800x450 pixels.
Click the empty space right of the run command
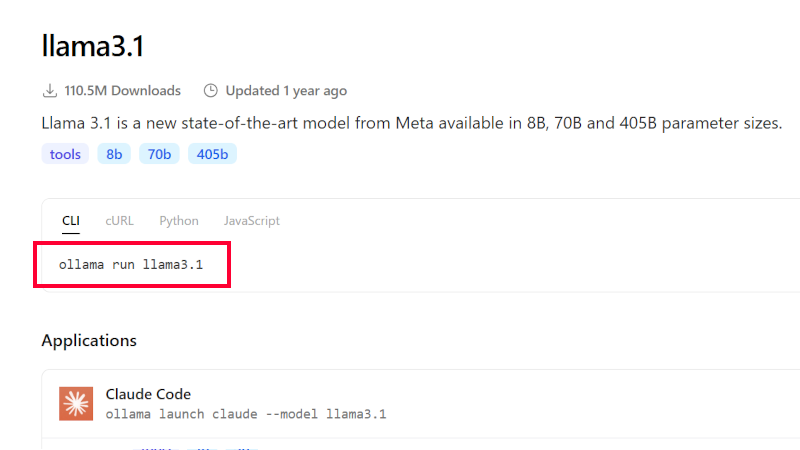pos(500,265)
